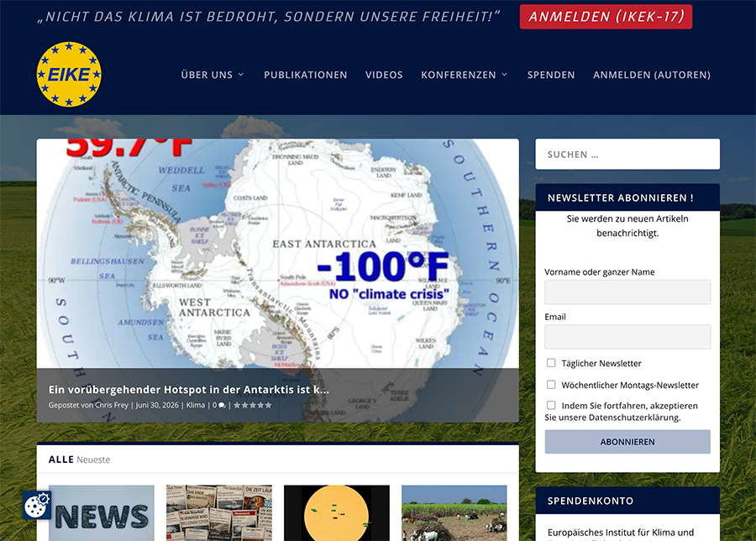Click the Über uns menu label
Screen dimensions: 756x541
(x=207, y=75)
